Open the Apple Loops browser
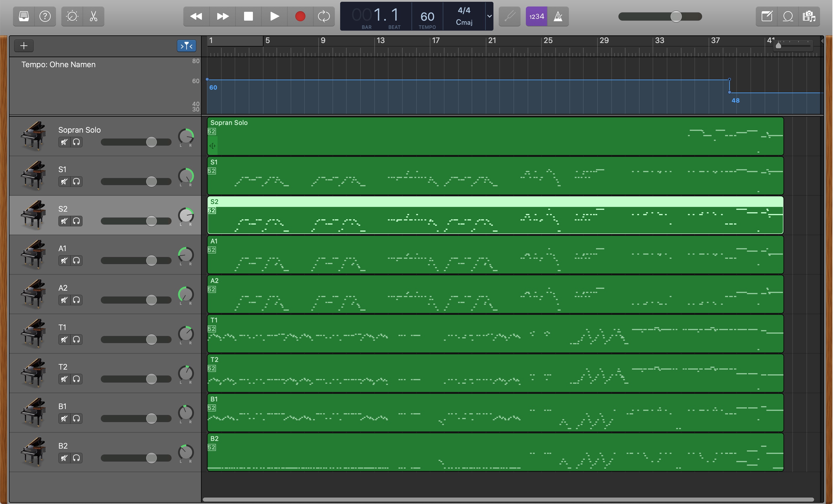This screenshot has height=504, width=833. click(x=788, y=16)
